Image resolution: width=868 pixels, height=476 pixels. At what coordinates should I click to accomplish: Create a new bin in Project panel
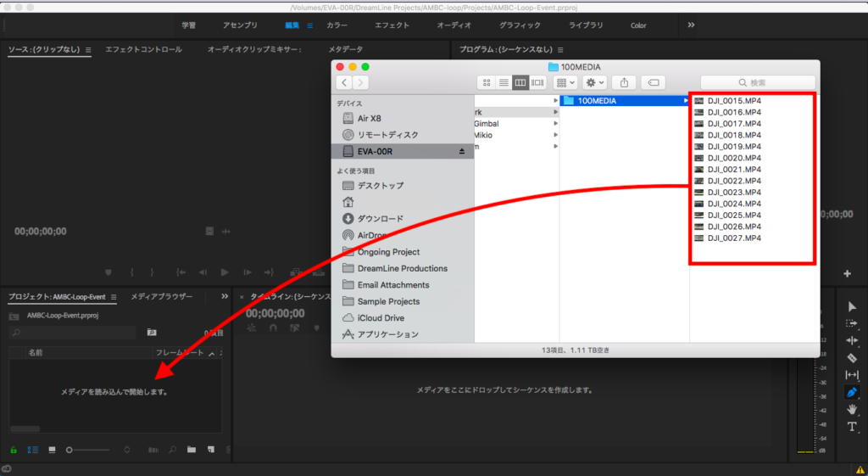click(191, 450)
